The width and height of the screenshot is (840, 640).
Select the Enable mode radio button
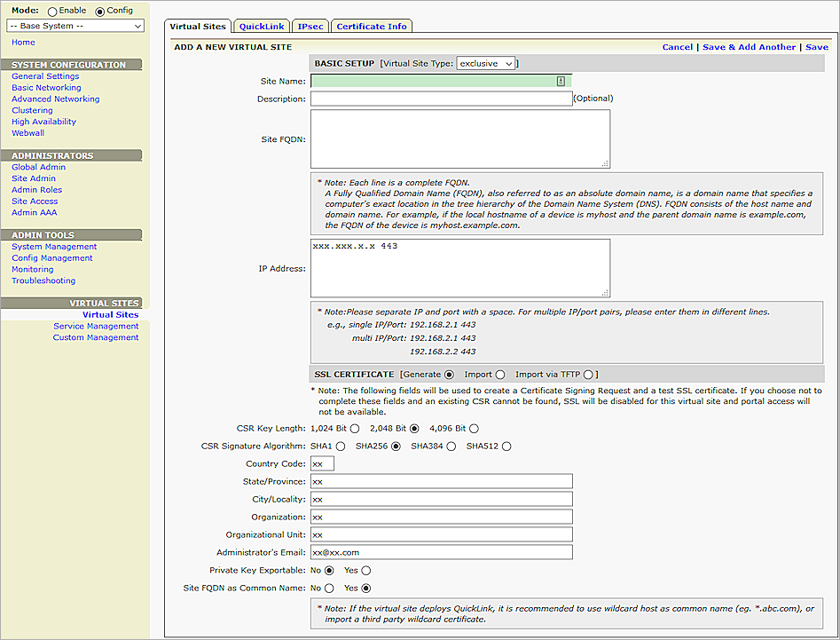(x=52, y=11)
